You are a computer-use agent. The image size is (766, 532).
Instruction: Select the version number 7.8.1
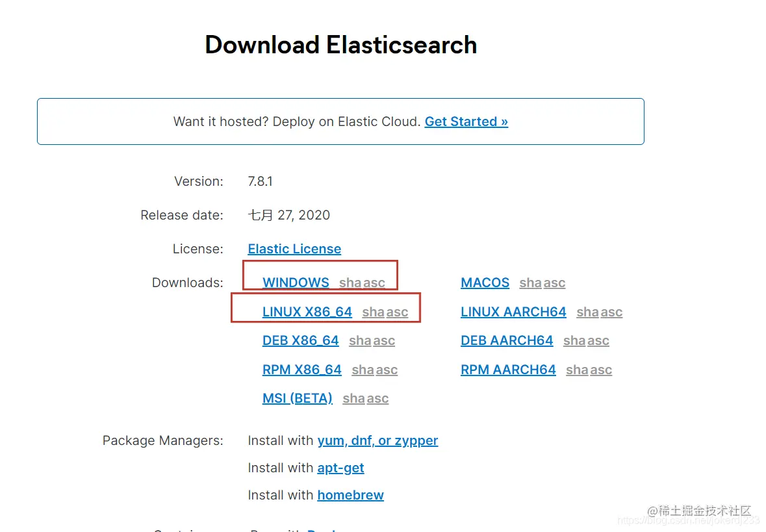tap(260, 181)
